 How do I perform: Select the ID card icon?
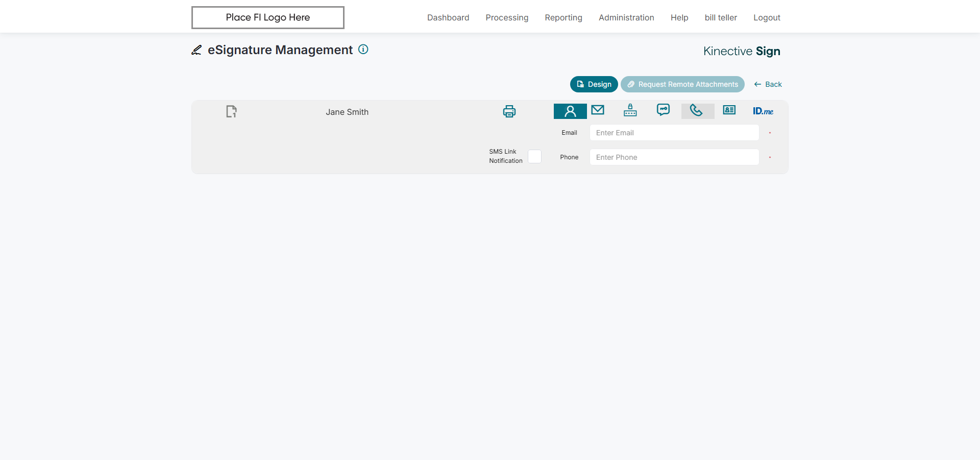point(729,110)
